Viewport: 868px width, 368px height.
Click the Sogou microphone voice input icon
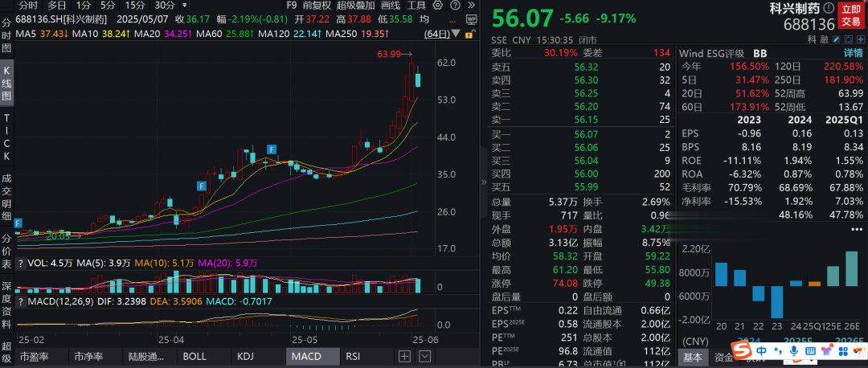tap(794, 351)
